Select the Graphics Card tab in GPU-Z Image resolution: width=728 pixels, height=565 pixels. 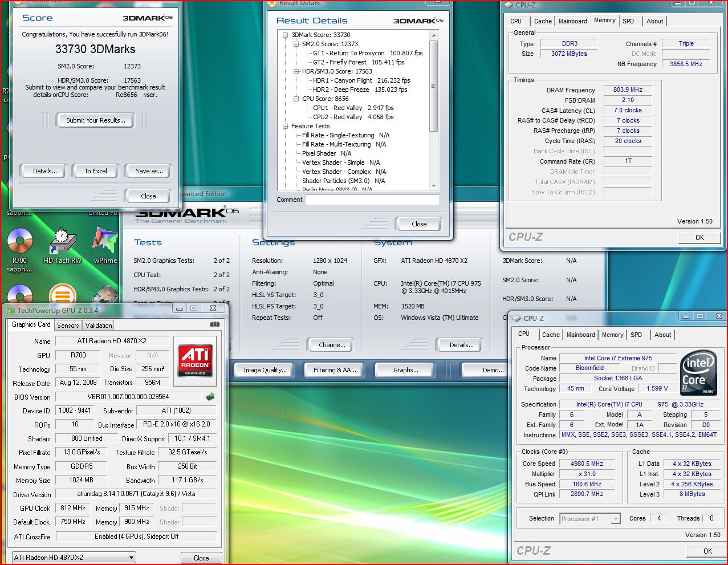pyautogui.click(x=31, y=324)
